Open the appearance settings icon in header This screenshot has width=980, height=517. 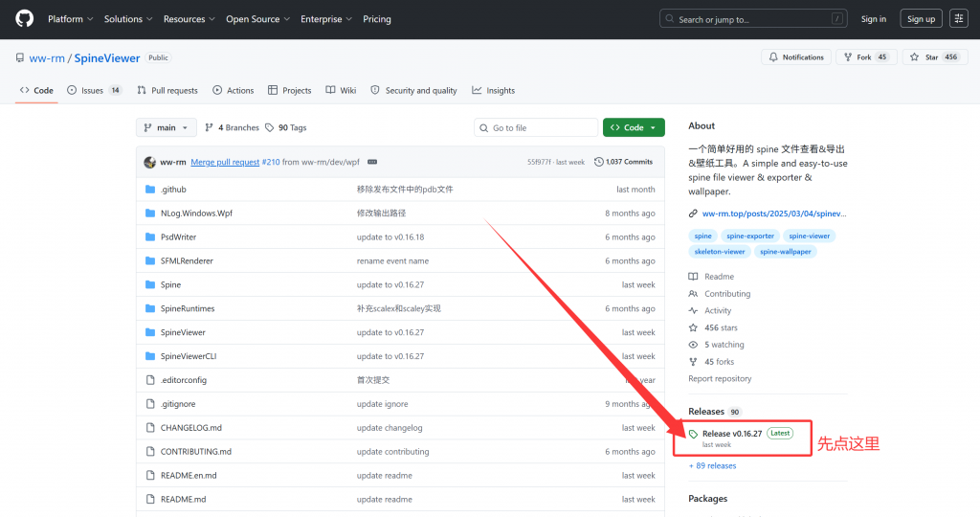coord(959,19)
